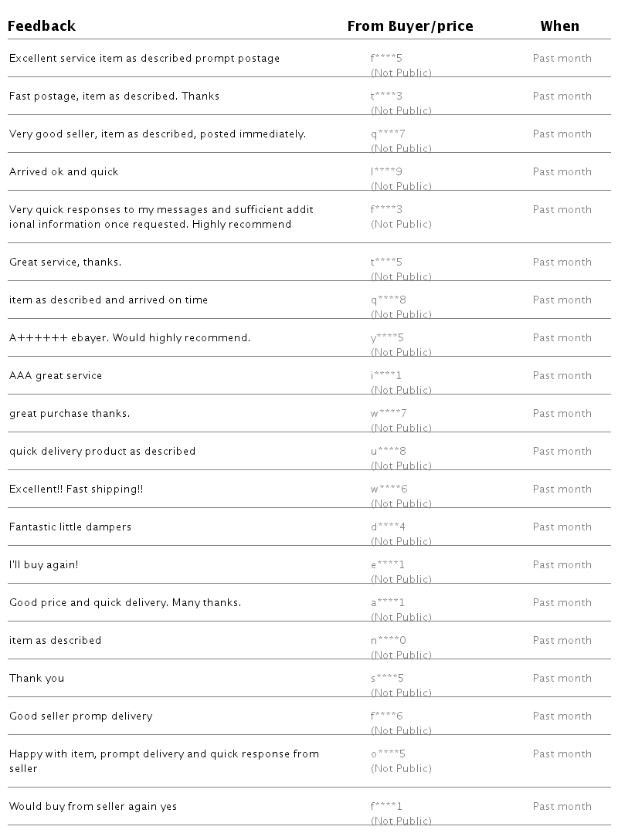Viewport: 618px width, 840px height.
Task: Select 'Fantastic little dampers' feedback
Action: [x=70, y=527]
